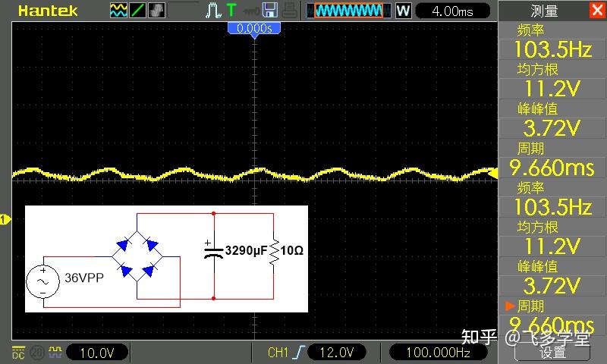Toggle the W window zoom indicator
This screenshot has height=364, width=607.
[x=403, y=11]
